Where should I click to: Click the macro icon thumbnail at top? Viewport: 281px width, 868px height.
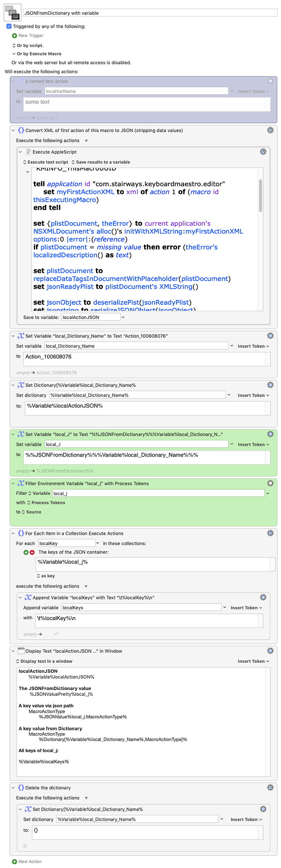pos(13,13)
